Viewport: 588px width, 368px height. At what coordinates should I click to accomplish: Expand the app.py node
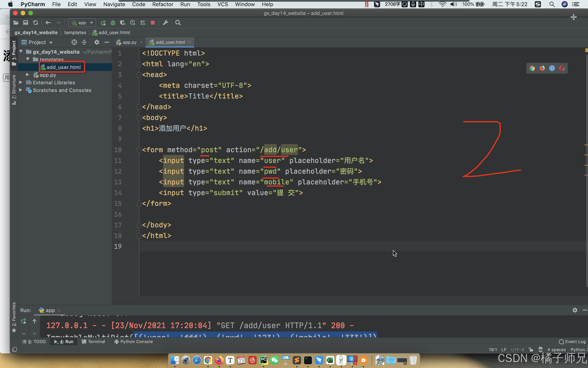[28, 75]
